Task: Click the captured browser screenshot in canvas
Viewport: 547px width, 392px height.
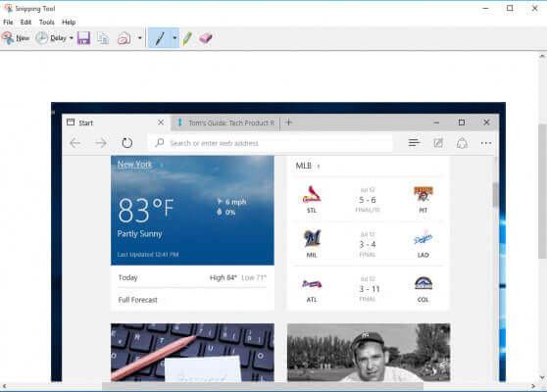Action: click(278, 242)
